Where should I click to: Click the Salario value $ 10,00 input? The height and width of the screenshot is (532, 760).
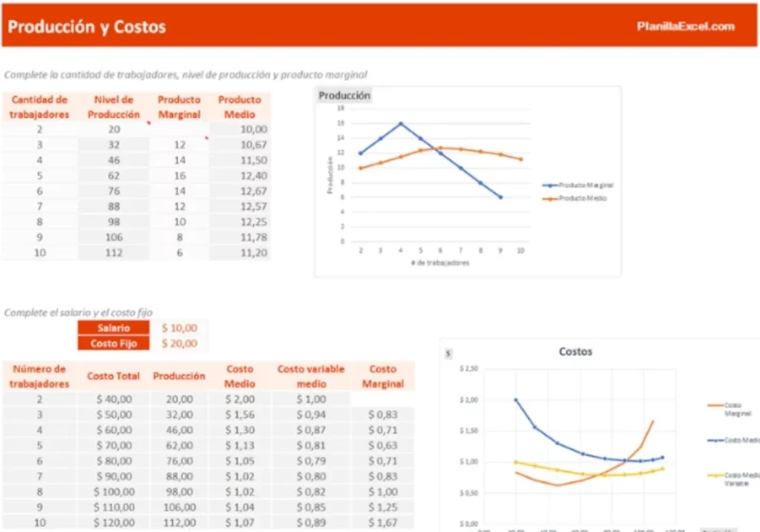coord(180,328)
